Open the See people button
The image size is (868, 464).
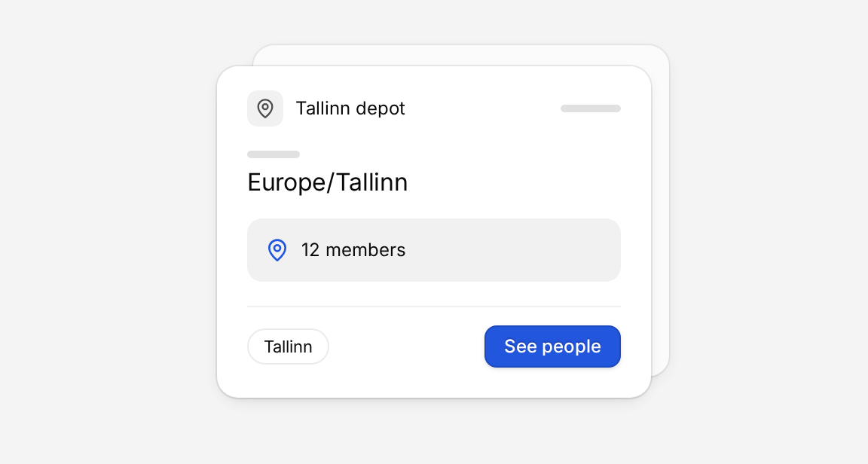click(552, 346)
